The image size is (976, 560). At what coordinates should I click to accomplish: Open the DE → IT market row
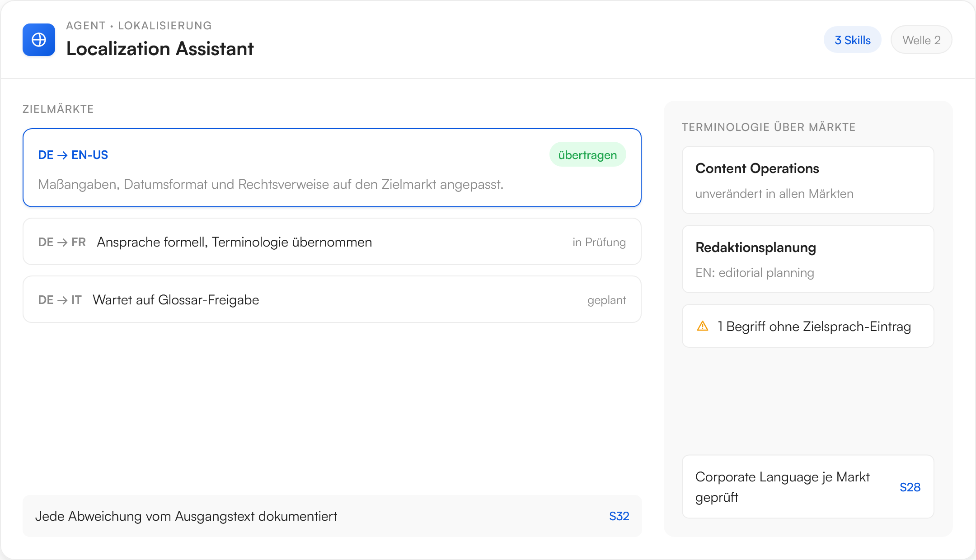tap(332, 299)
